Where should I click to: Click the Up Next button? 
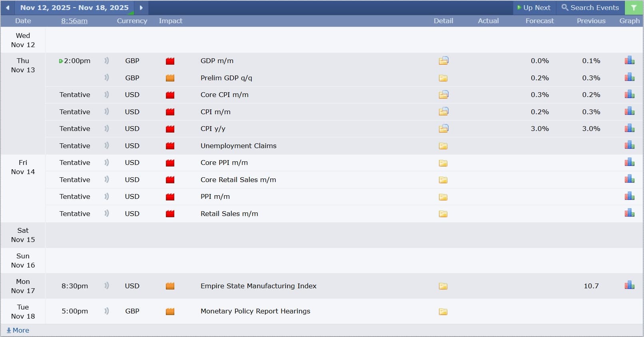click(534, 8)
